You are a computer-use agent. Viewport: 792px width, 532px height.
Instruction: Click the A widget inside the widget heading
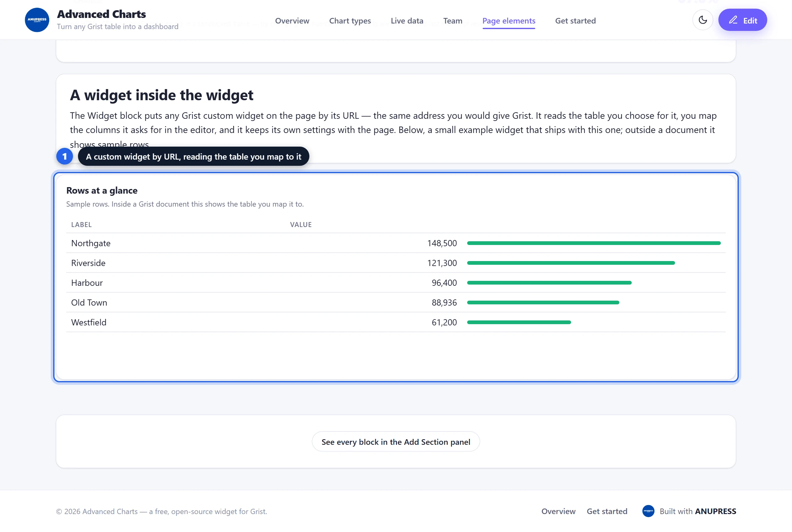[161, 95]
